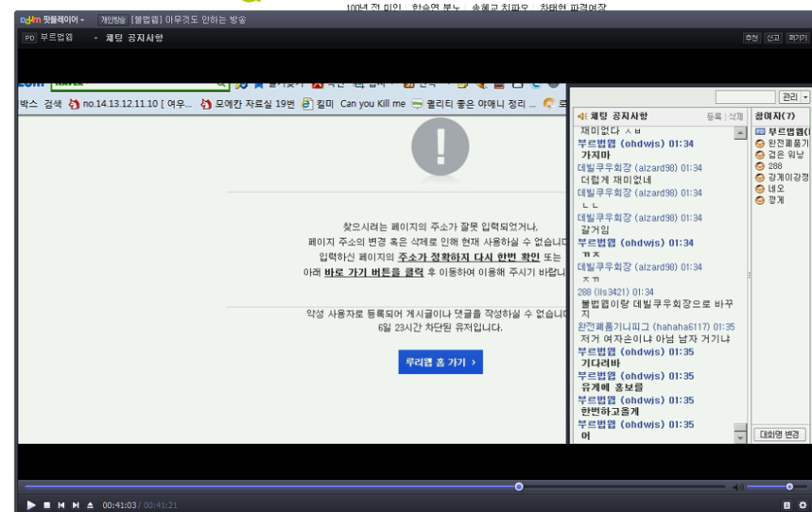Click the 추천 button
Image resolution: width=812 pixels, height=512 pixels.
pos(751,38)
